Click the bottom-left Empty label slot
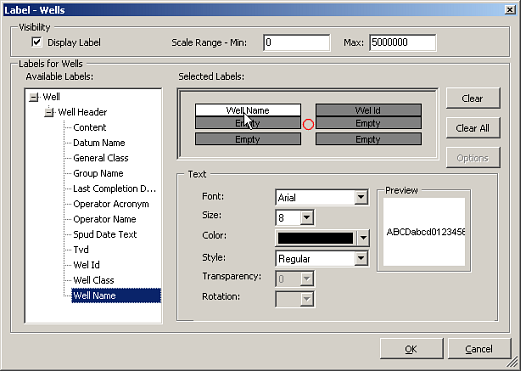The height and width of the screenshot is (371, 521). (248, 139)
